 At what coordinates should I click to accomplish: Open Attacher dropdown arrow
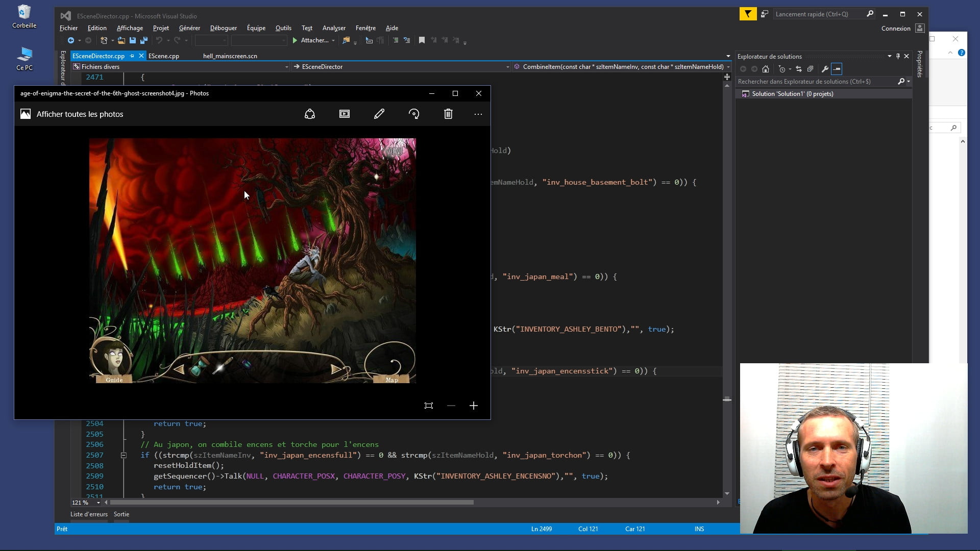333,41
